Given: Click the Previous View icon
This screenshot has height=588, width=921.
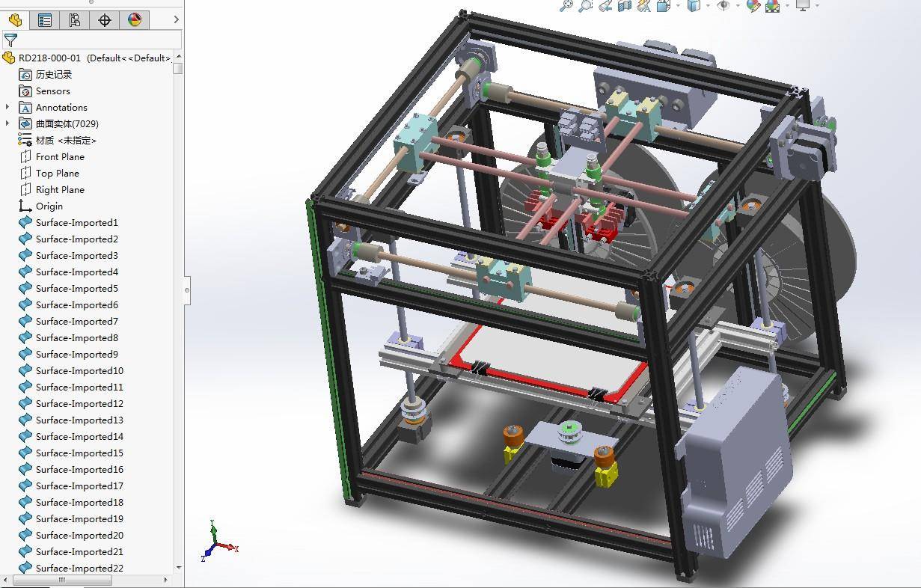Looking at the screenshot, I should [x=605, y=6].
